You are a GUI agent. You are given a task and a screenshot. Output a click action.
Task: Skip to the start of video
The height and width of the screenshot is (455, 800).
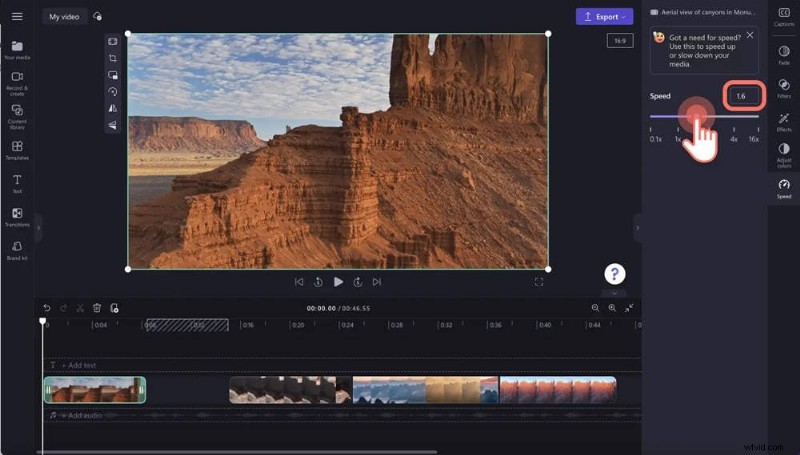(x=299, y=282)
